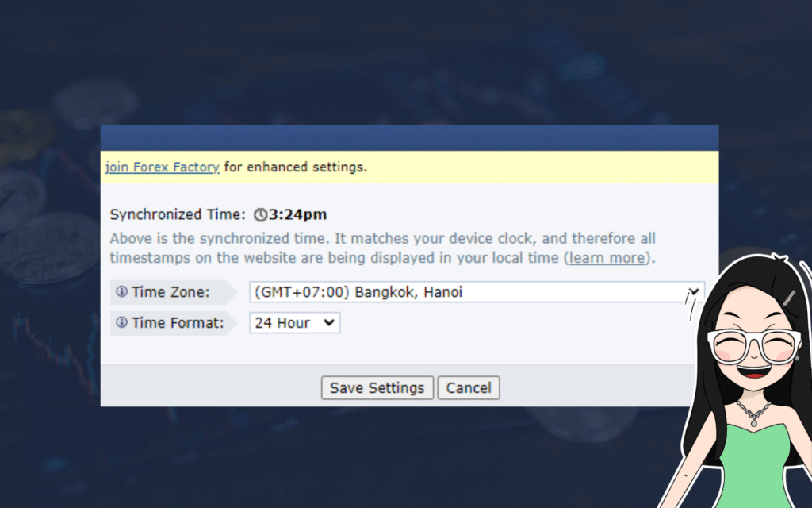This screenshot has height=508, width=812.
Task: Click the gray synchronized time explanation paragraph
Action: [x=383, y=248]
